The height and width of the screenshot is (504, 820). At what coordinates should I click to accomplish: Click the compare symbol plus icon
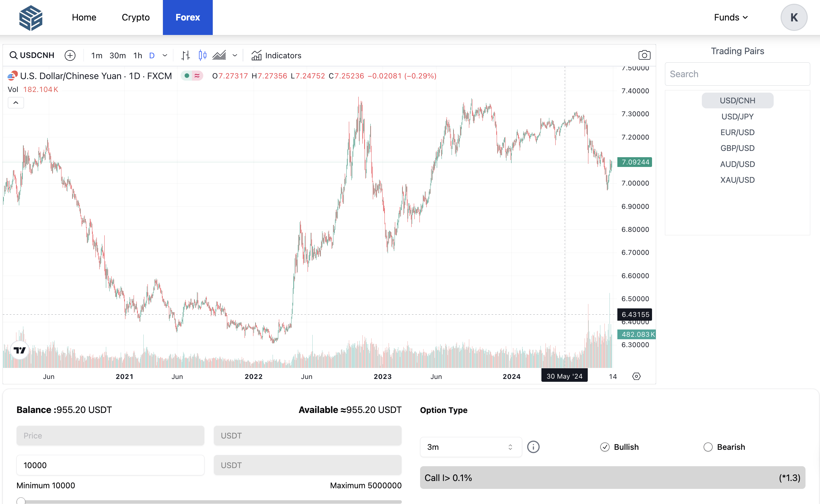coord(70,55)
